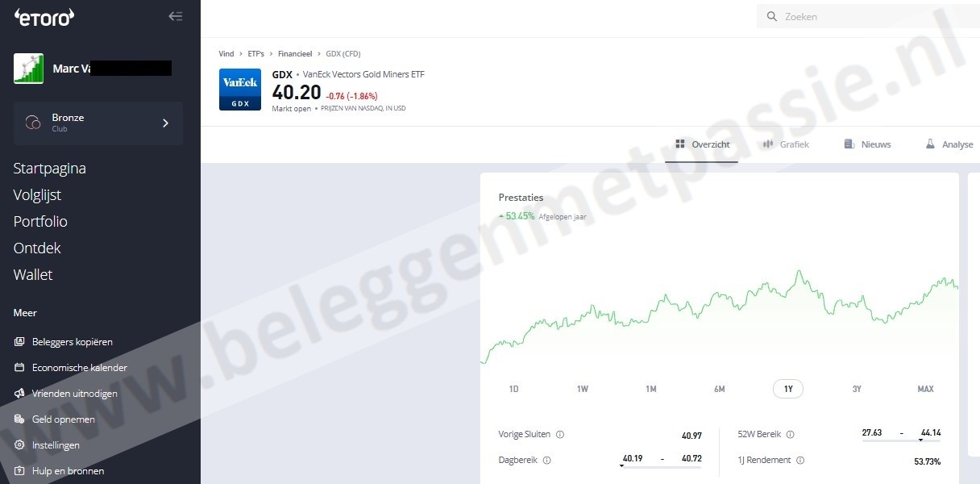Collapse the sidebar with the arrow icon
980x484 pixels.
(x=175, y=16)
